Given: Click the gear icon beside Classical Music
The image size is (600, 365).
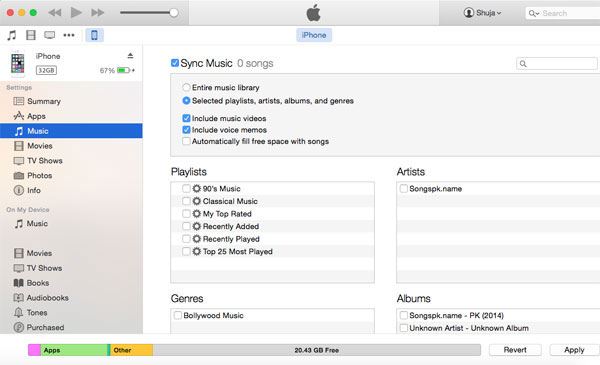Looking at the screenshot, I should click(197, 201).
